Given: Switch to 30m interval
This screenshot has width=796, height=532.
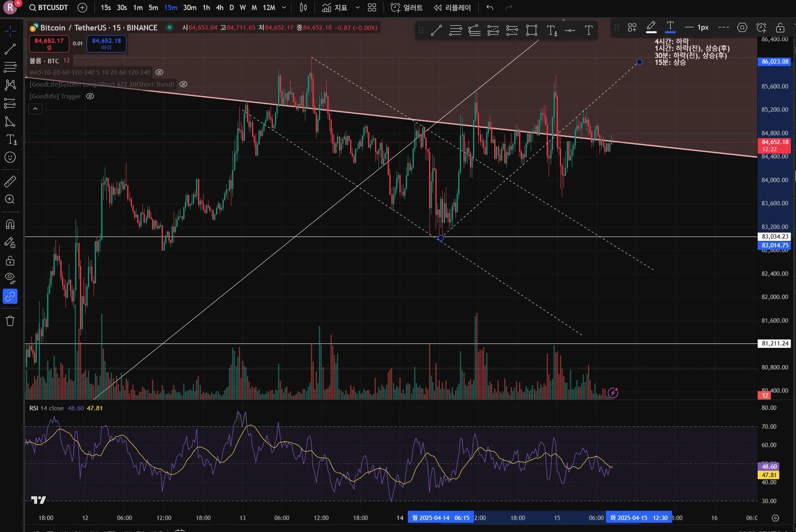Looking at the screenshot, I should [x=190, y=7].
